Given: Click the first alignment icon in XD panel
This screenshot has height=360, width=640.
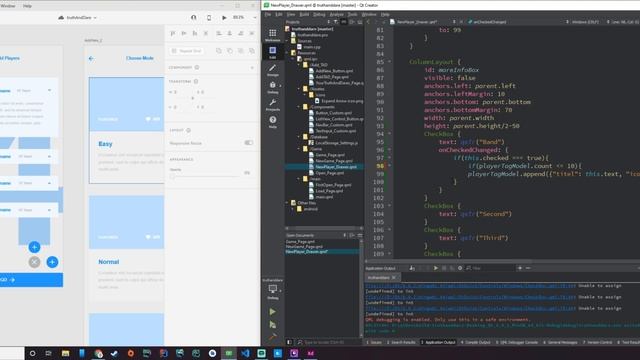Looking at the screenshot, I should [173, 33].
